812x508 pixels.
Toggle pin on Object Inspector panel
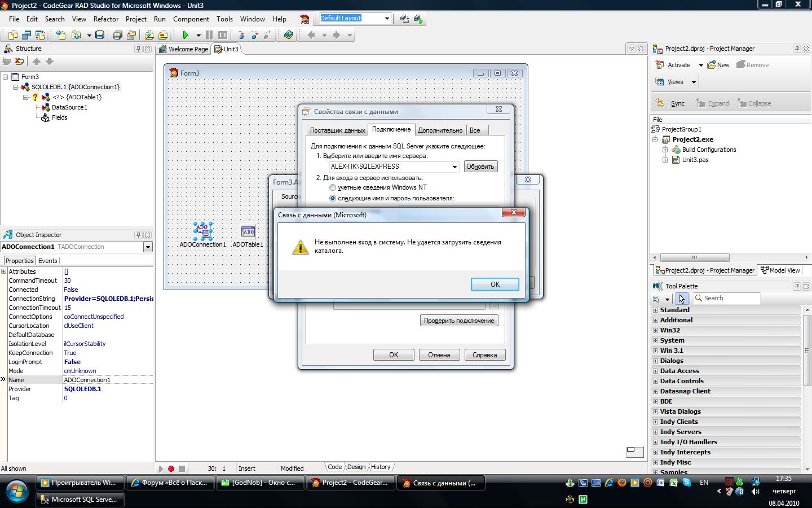138,235
